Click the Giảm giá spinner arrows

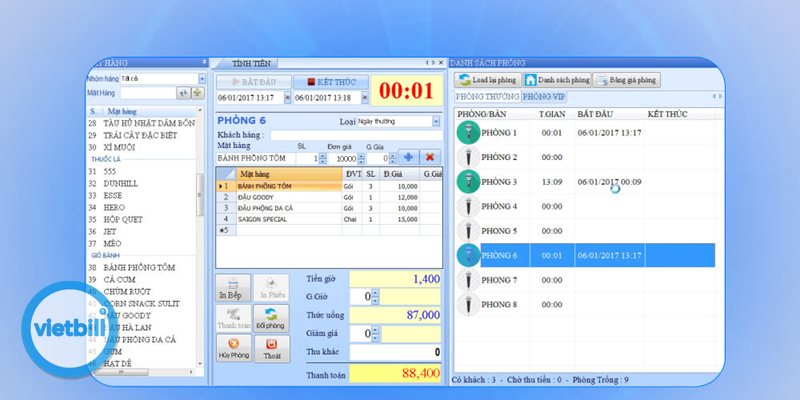pos(376,334)
